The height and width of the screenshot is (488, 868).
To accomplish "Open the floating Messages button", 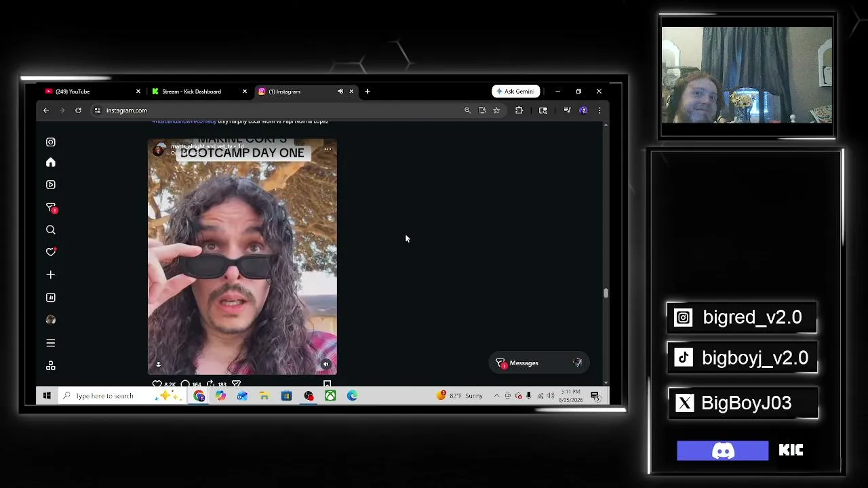I will coord(538,363).
